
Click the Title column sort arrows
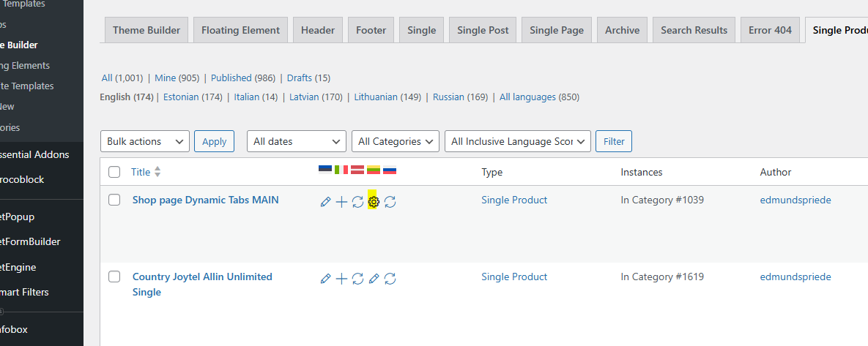[157, 172]
